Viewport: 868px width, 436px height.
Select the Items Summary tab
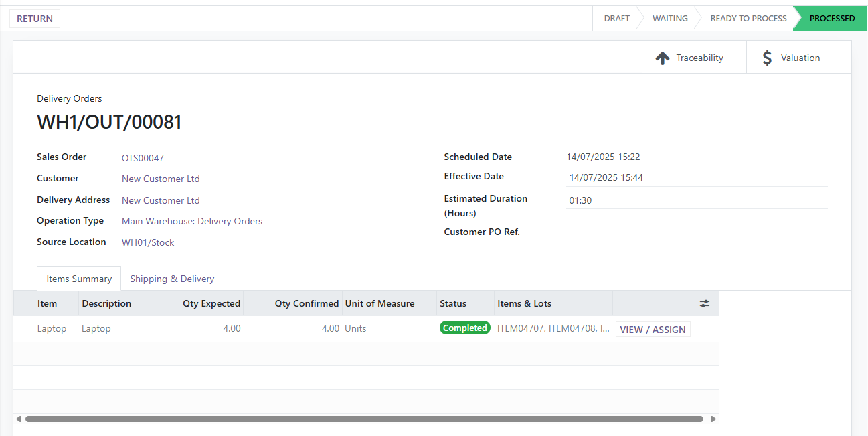tap(79, 279)
